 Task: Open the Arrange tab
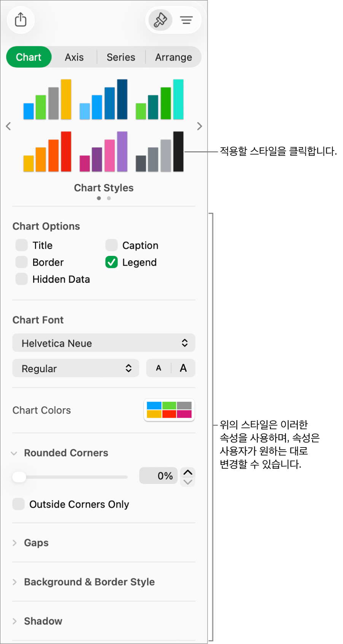coord(173,57)
